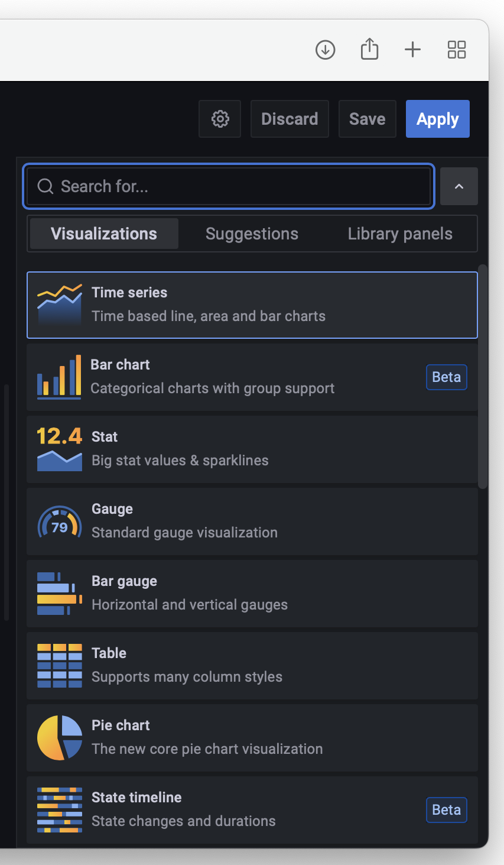The image size is (504, 865).
Task: Switch to the Suggestions tab
Action: coord(252,234)
